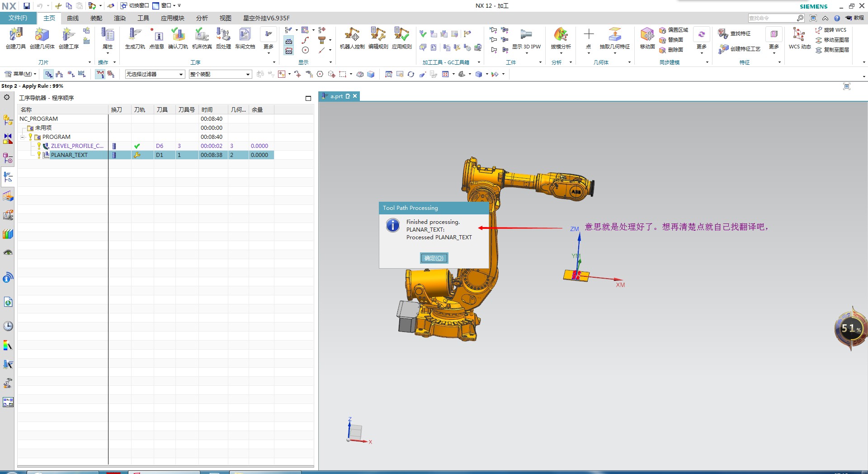Select the PLANAR_TEXT operation row

[x=146, y=155]
